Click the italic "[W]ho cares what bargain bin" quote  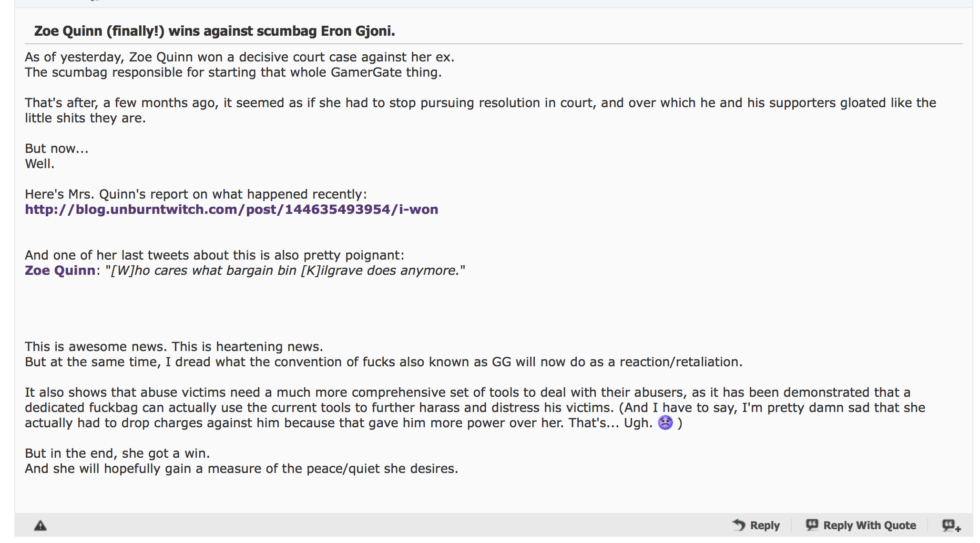(204, 271)
